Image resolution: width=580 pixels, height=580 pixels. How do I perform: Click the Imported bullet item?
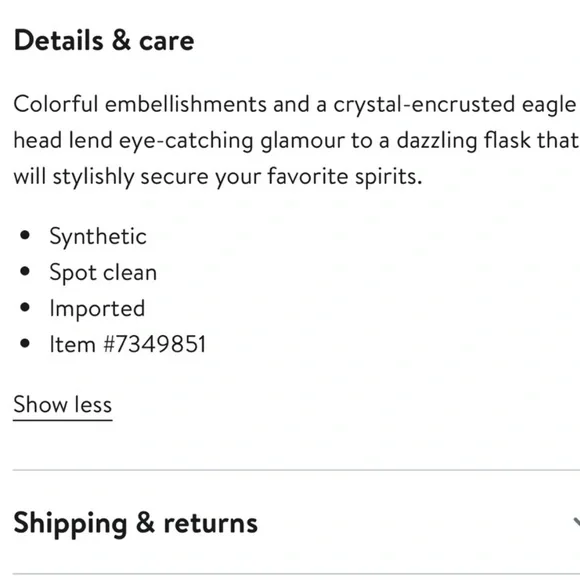97,308
